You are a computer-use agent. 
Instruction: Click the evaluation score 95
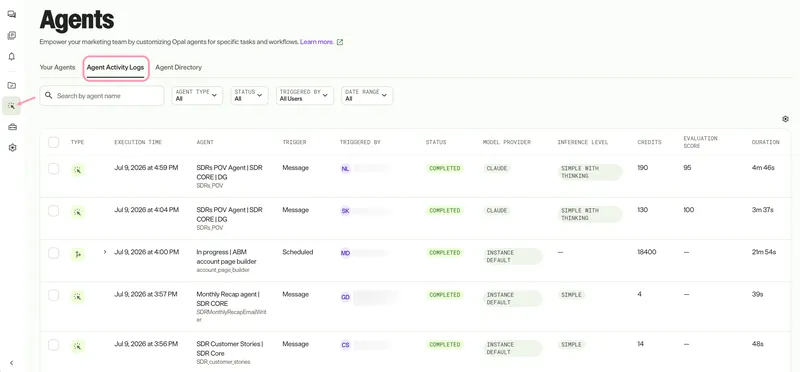(x=687, y=168)
